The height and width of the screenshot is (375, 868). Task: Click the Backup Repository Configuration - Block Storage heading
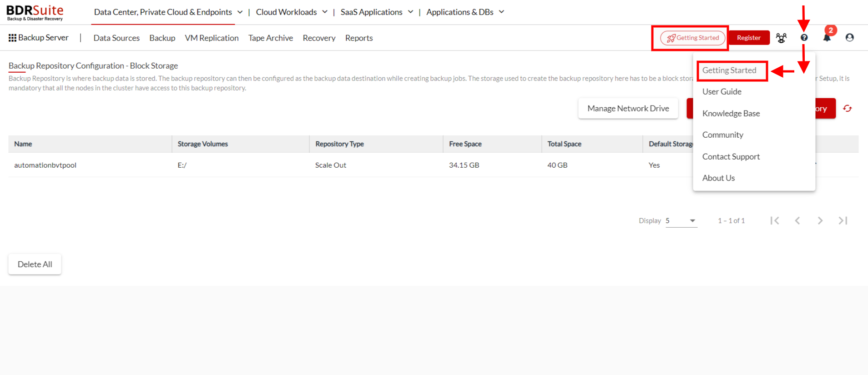[93, 66]
